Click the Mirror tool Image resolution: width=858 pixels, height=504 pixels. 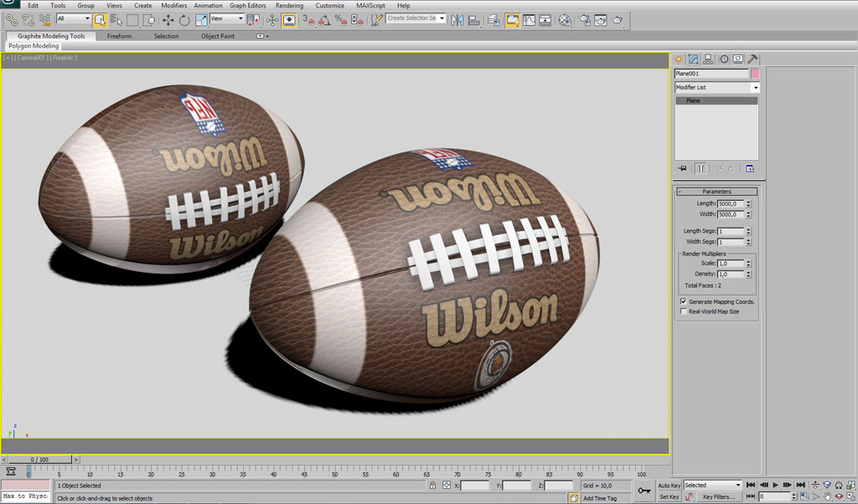tap(457, 20)
